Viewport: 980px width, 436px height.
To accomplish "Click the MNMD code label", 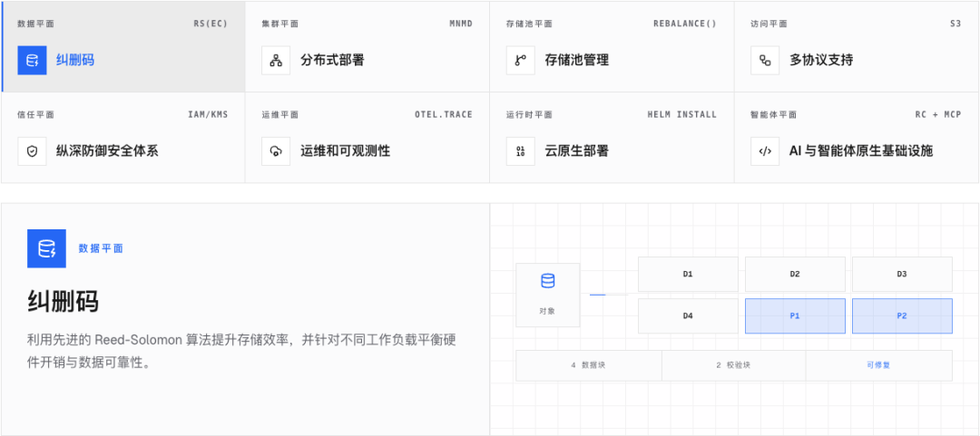I will tap(461, 24).
